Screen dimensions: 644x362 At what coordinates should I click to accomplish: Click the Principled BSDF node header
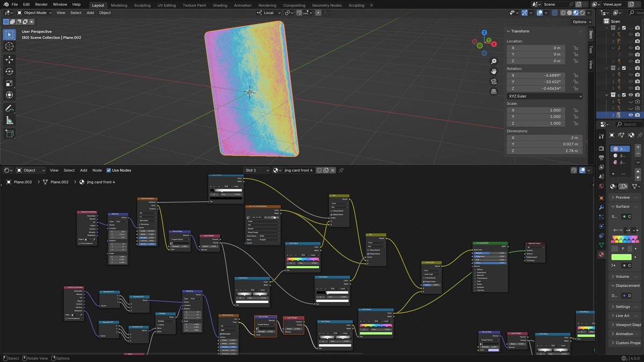point(489,243)
